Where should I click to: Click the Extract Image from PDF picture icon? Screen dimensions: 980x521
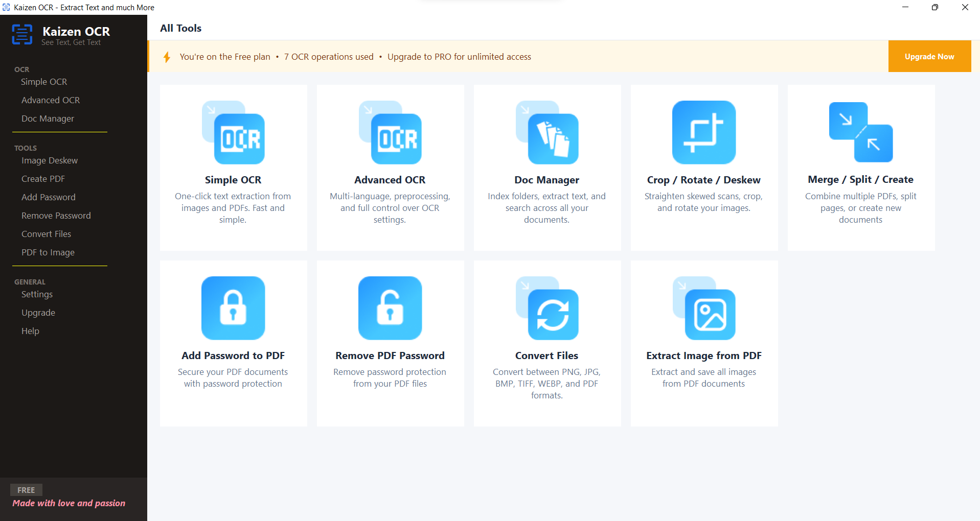coord(704,308)
